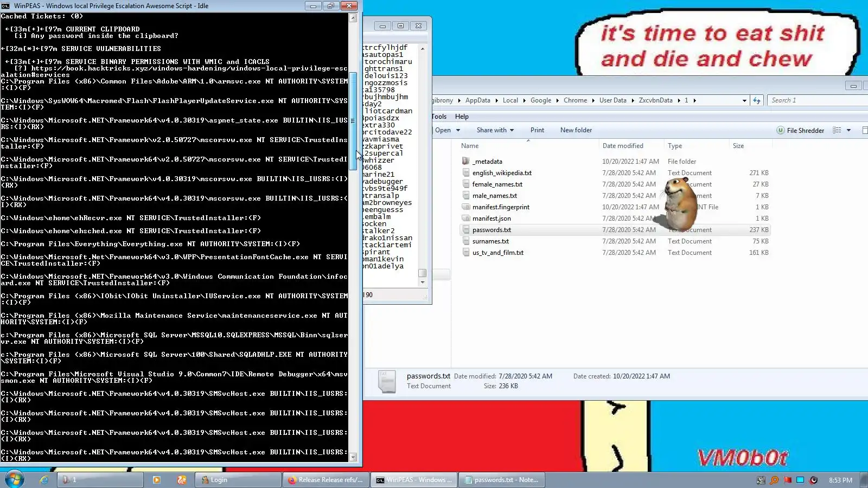Switch to the Login taskbar window
The image size is (868, 488).
pos(238,480)
